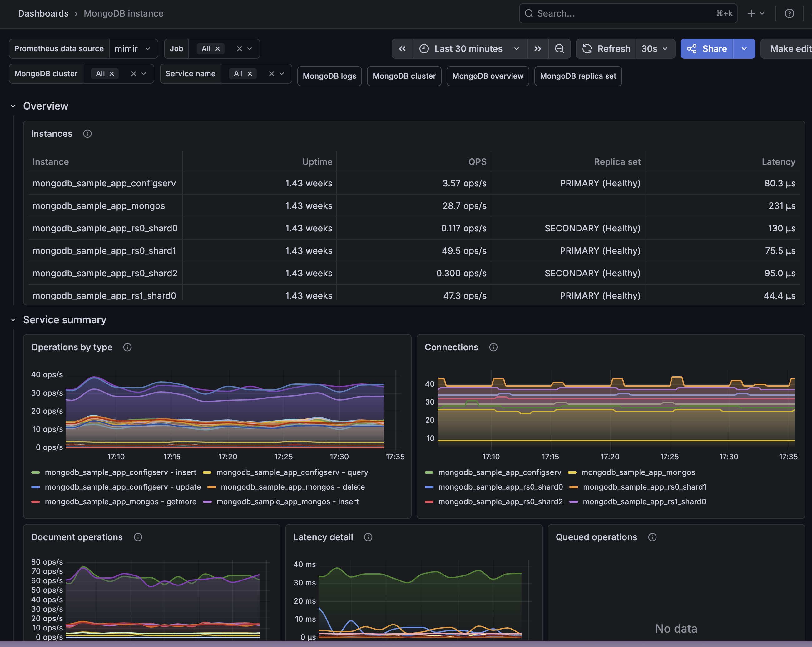The image size is (812, 647).
Task: Click the plus add-new icon in header
Action: tap(751, 13)
